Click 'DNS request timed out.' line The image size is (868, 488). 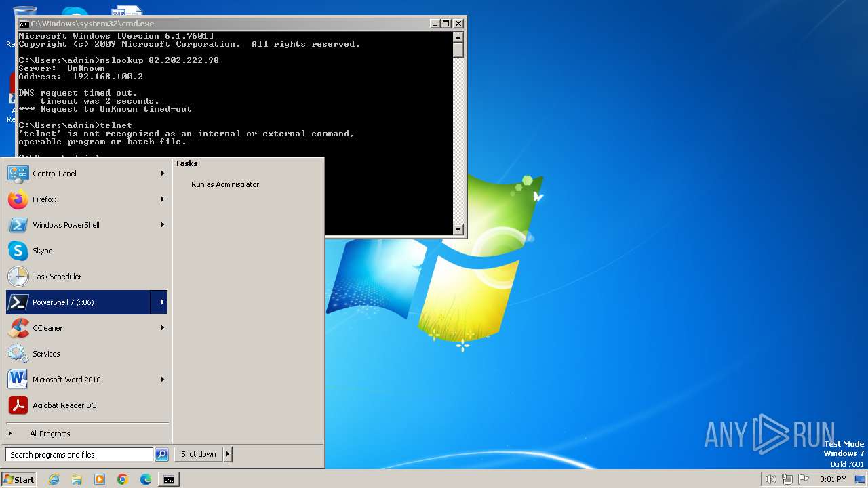(x=78, y=93)
